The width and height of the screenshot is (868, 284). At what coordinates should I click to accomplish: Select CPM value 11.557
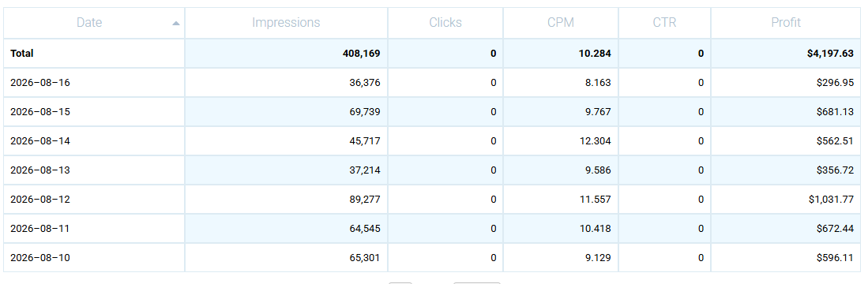(x=596, y=199)
